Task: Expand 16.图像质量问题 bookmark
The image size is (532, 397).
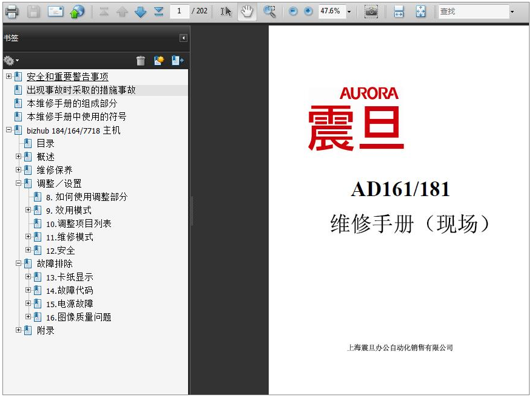Action: pos(28,316)
